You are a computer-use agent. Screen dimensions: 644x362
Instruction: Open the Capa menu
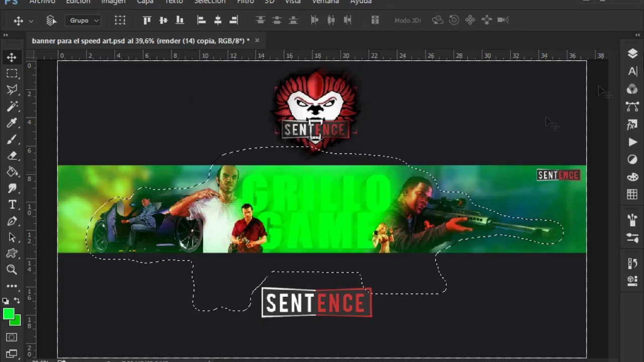click(145, 2)
